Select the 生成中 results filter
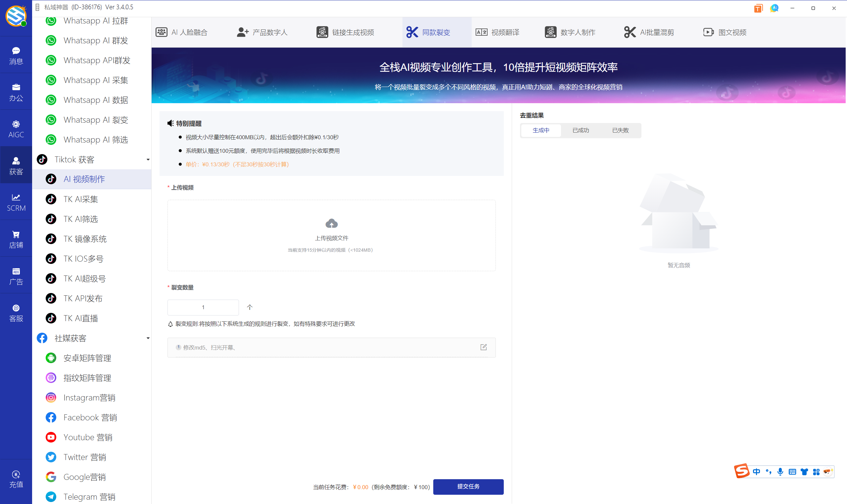This screenshot has height=504, width=847. 541,130
